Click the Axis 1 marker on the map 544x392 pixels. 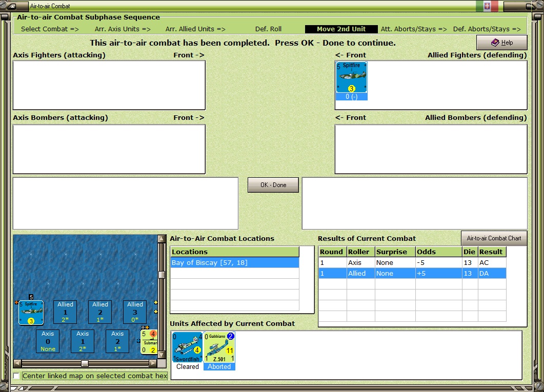[x=83, y=341]
